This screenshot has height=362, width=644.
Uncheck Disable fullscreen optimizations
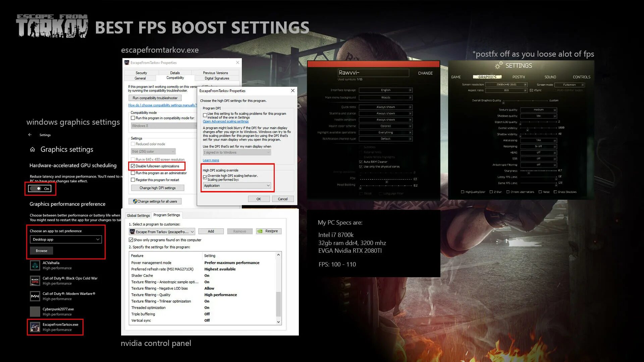coord(133,166)
